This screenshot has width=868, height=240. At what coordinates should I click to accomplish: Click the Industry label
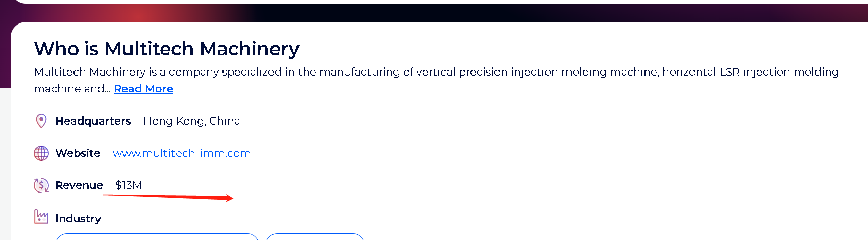pos(78,219)
